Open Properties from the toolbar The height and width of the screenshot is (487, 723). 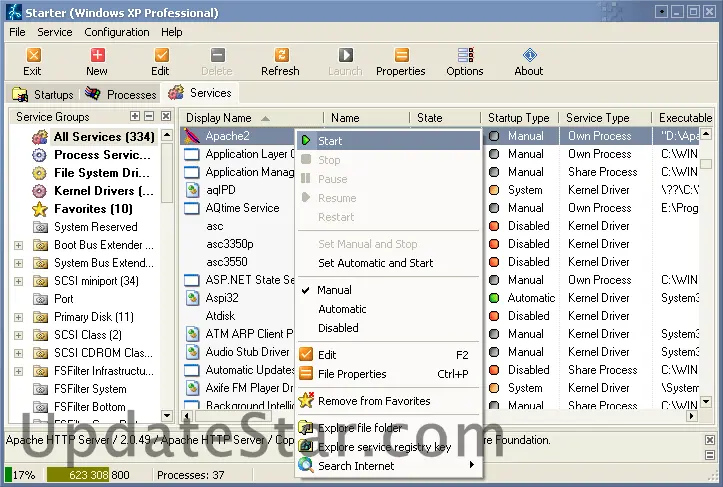[401, 61]
